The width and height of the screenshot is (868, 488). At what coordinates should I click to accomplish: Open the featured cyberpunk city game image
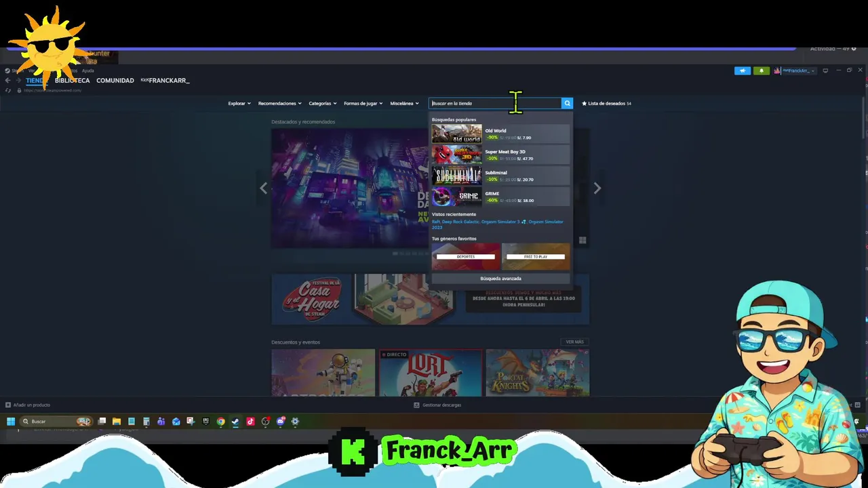pyautogui.click(x=350, y=188)
